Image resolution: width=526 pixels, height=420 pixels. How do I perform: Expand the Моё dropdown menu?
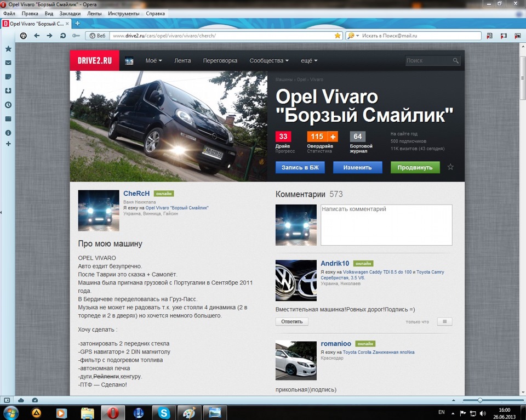153,60
